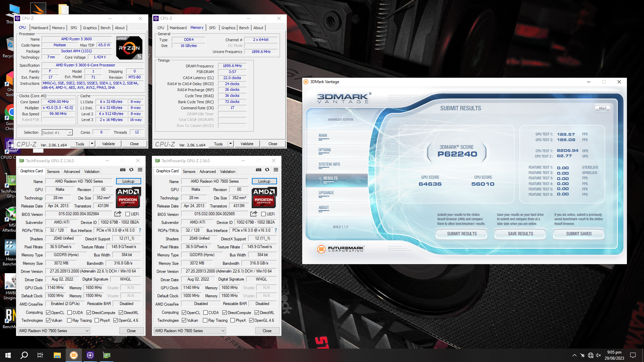Open Windows Start menu
The width and height of the screenshot is (644, 362).
[x=8, y=355]
